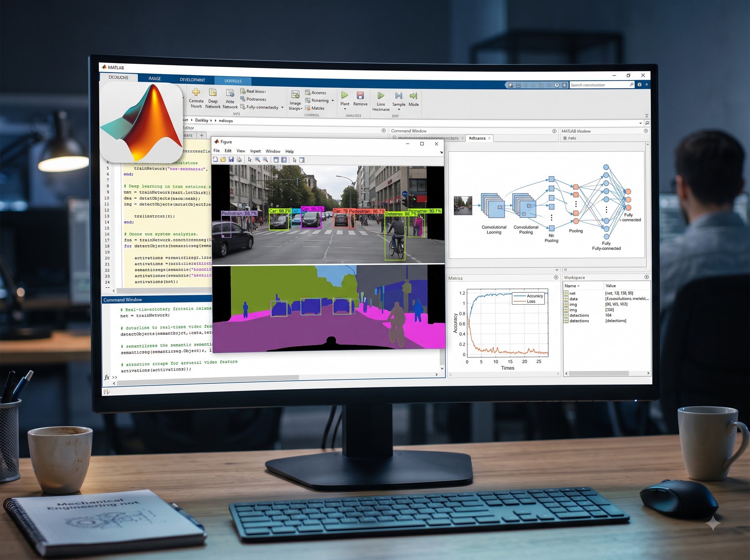
Task: Switch to the DEVELOPMINT ribbon tab
Action: [192, 80]
